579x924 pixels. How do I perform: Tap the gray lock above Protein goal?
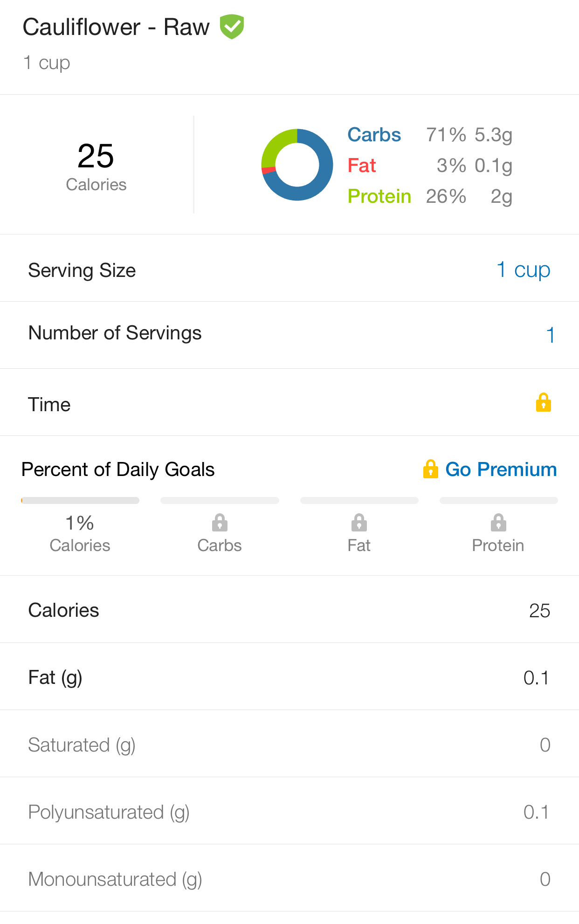pos(498,523)
